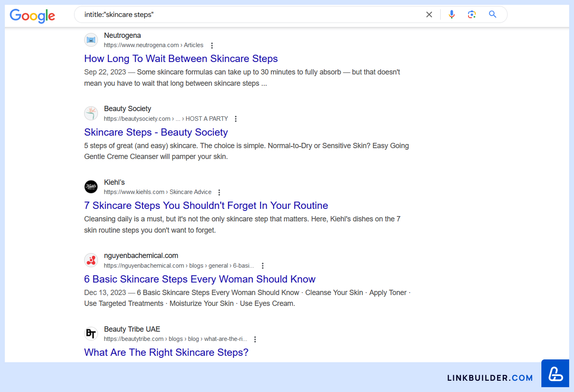The width and height of the screenshot is (574, 392).
Task: Click Beauty Tribe UAE favicon
Action: click(x=91, y=334)
